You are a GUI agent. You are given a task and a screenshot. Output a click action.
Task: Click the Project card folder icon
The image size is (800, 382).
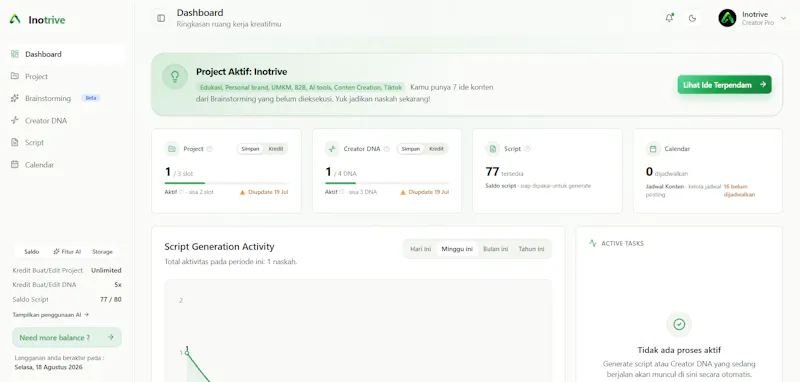172,149
